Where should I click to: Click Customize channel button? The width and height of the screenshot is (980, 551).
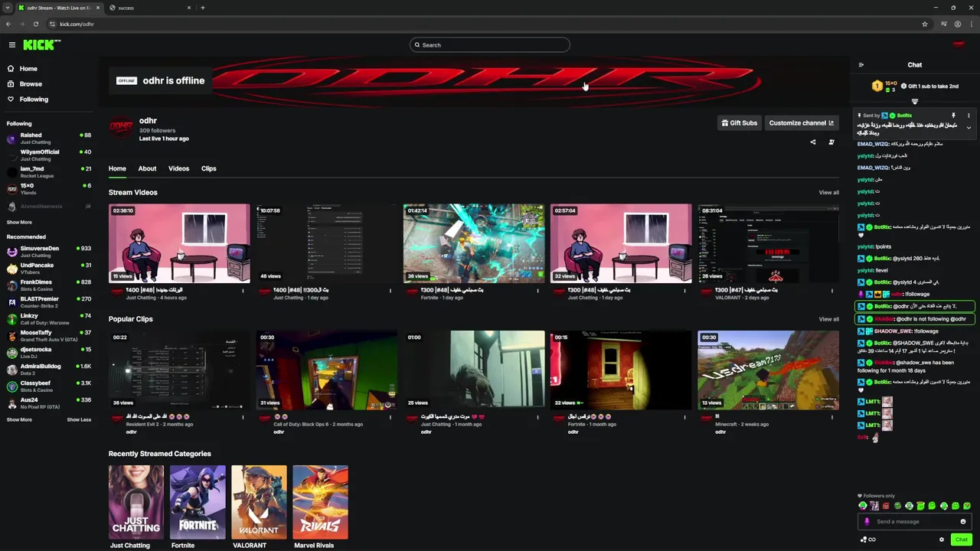coord(801,123)
